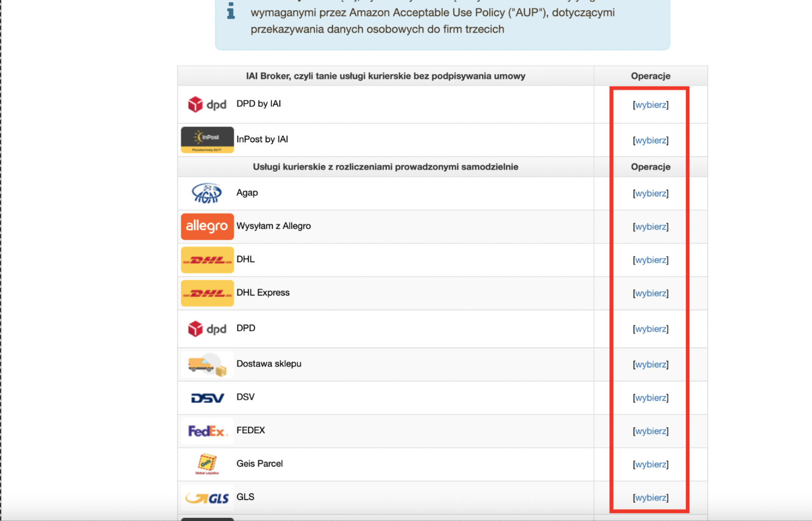Select wybierz for InPost by IAI
The height and width of the screenshot is (521, 812).
(650, 140)
